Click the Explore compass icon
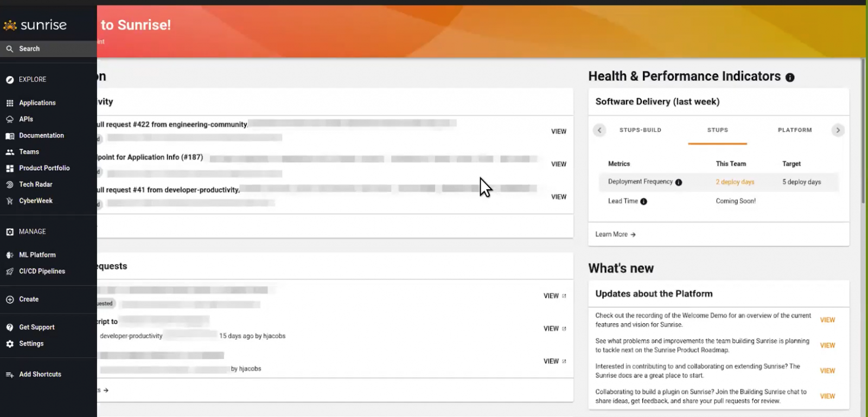 point(10,80)
